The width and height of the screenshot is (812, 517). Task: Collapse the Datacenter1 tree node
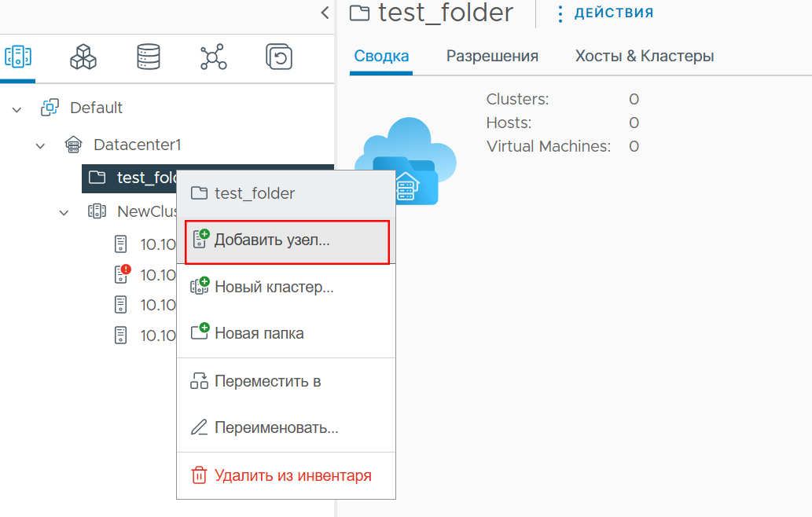click(40, 146)
